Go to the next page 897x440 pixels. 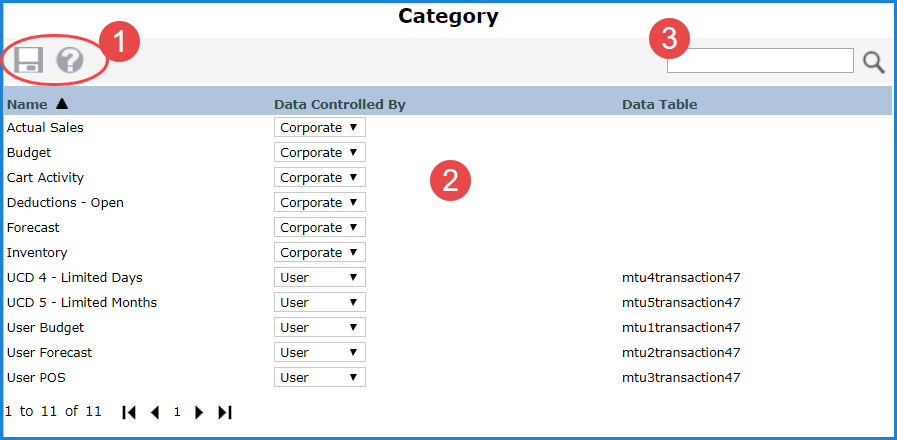199,412
